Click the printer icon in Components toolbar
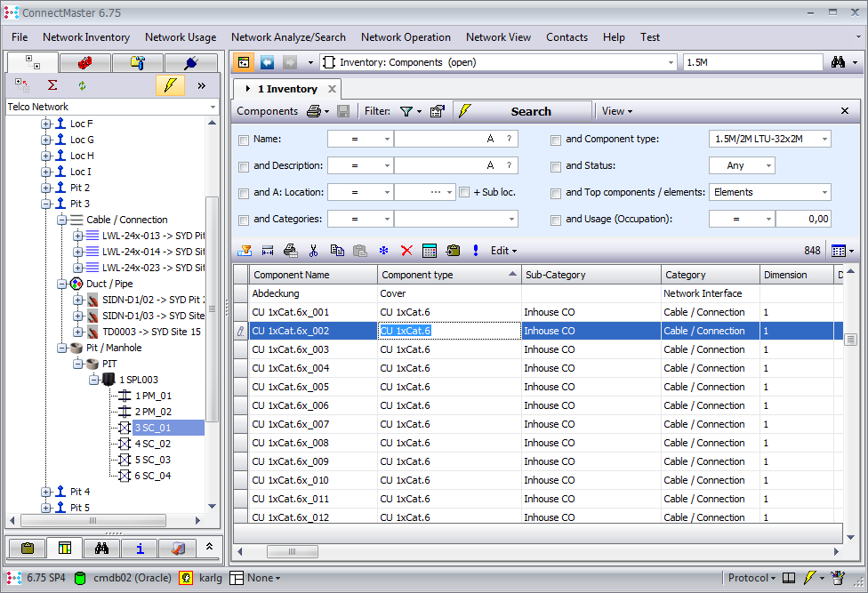 pos(314,112)
